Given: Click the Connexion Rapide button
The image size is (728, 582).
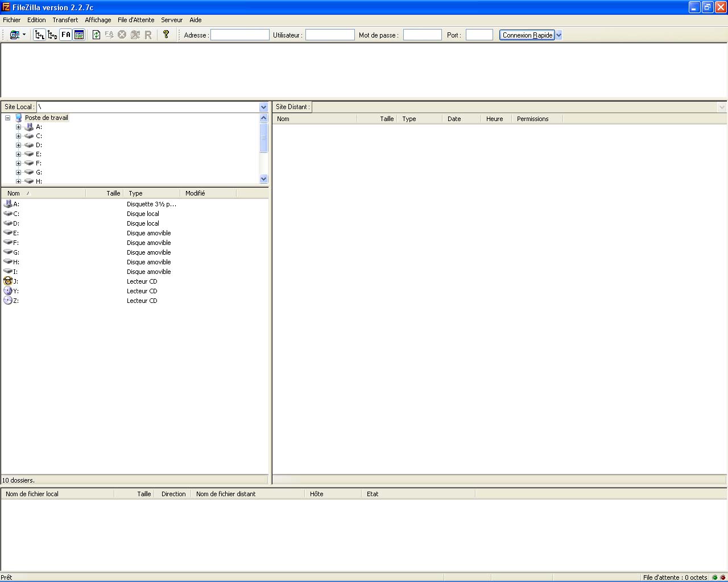Looking at the screenshot, I should click(527, 35).
